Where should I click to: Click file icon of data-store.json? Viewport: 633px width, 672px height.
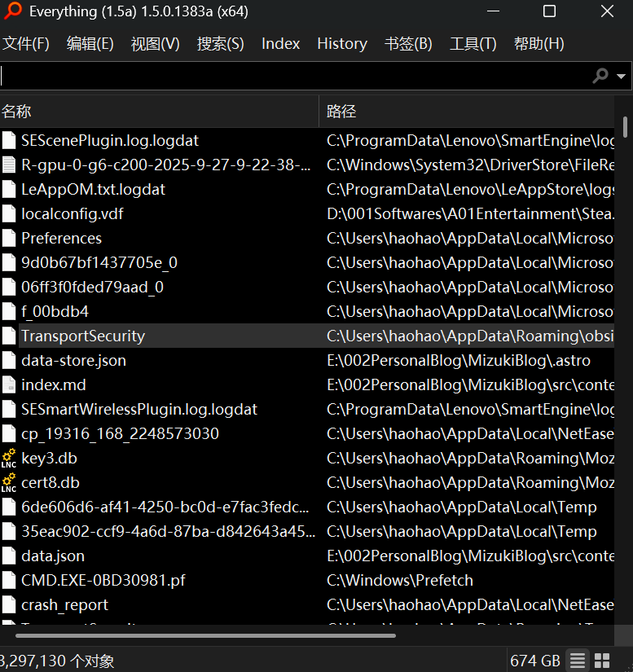coord(9,360)
